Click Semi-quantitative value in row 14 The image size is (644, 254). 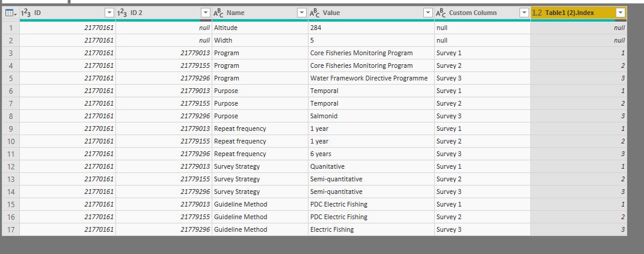point(371,192)
